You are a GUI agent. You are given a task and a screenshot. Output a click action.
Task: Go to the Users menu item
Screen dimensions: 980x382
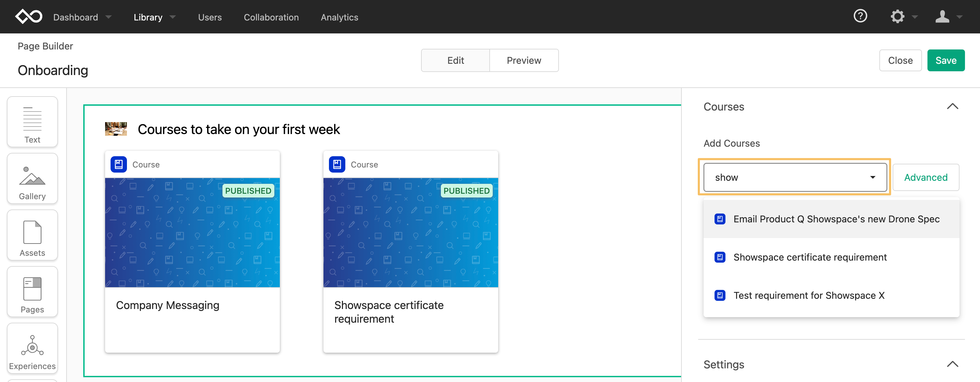(x=210, y=17)
